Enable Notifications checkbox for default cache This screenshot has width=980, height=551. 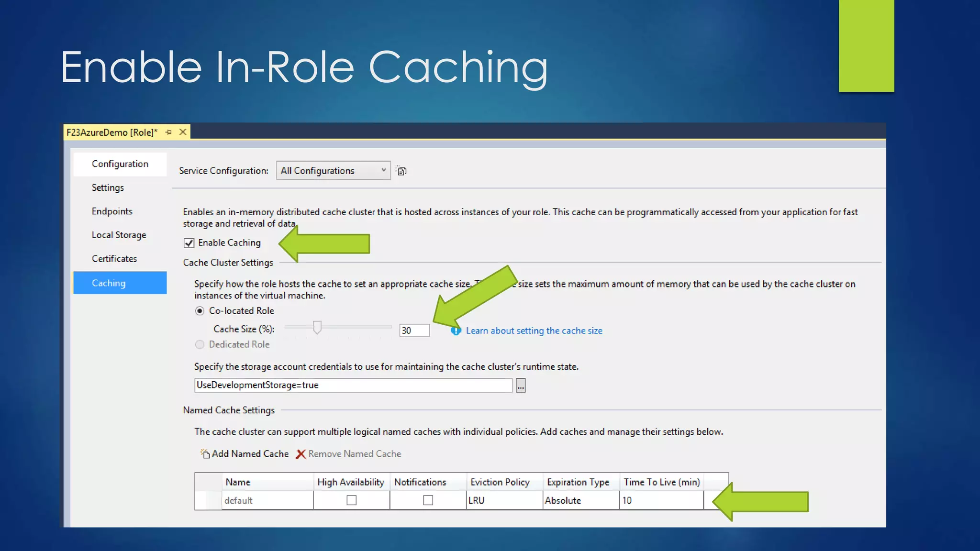428,500
